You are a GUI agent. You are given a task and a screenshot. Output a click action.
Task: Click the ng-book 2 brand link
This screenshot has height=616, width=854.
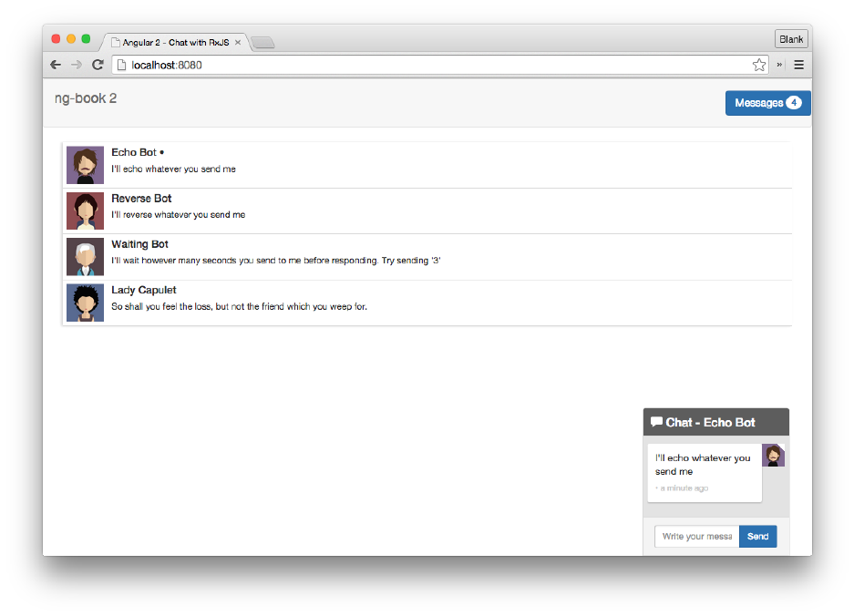coord(86,98)
